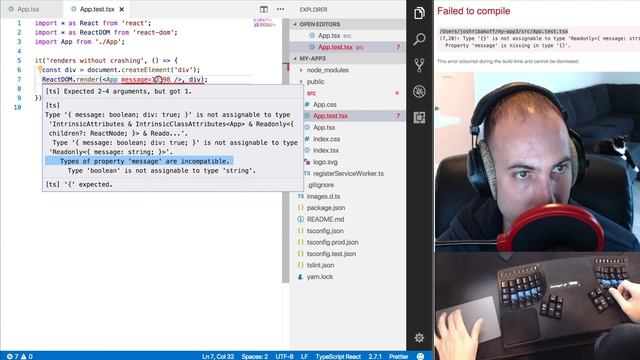Viewport: 640px width, 360px height.
Task: Change indentation via Spaces: 2
Action: 255,356
